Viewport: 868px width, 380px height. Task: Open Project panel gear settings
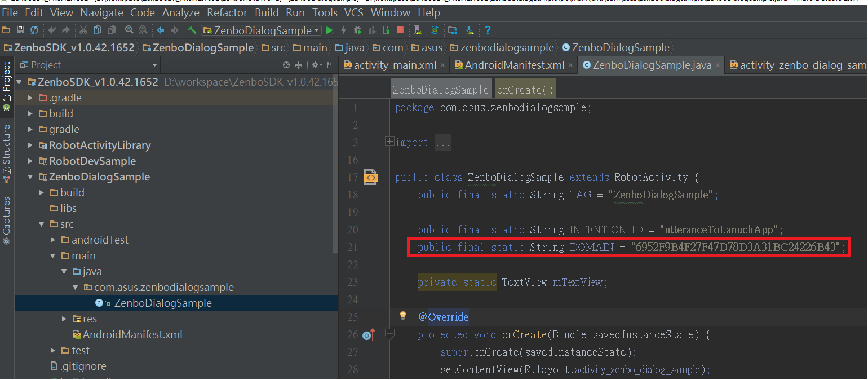[316, 65]
